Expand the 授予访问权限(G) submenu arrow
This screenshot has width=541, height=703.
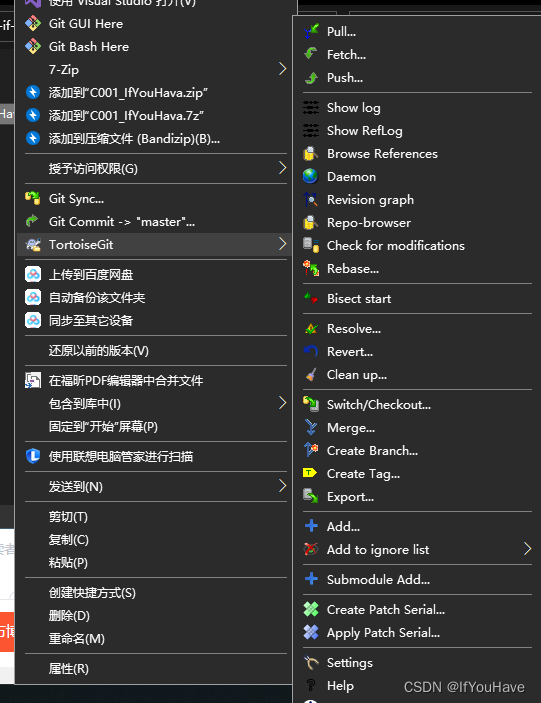click(x=282, y=168)
